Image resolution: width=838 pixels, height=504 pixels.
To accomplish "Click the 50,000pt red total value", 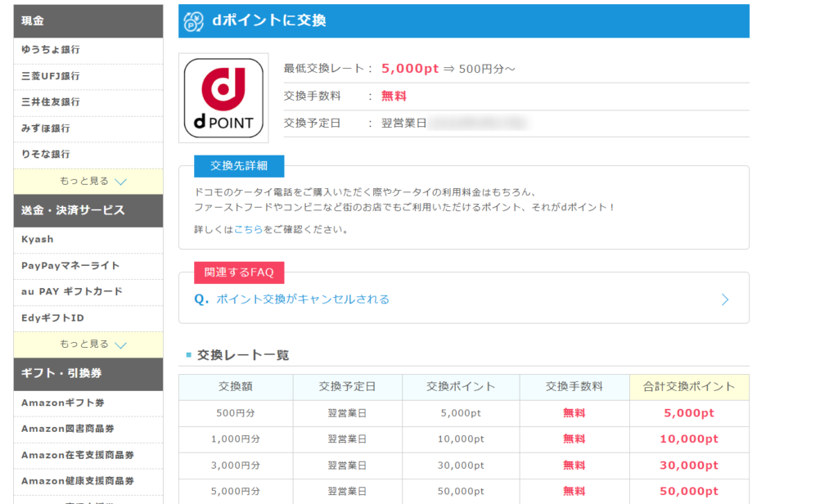I will [689, 491].
